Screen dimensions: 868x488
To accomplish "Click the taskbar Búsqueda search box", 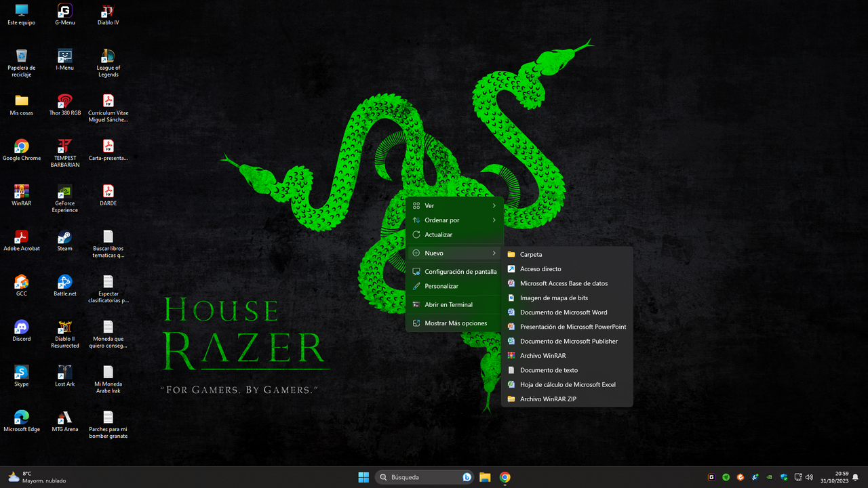I will [426, 477].
